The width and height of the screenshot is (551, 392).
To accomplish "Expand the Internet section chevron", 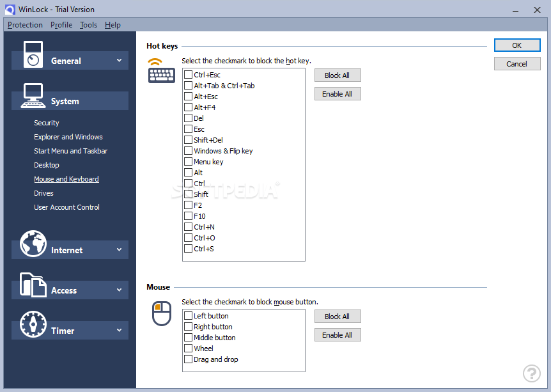I will coord(118,249).
